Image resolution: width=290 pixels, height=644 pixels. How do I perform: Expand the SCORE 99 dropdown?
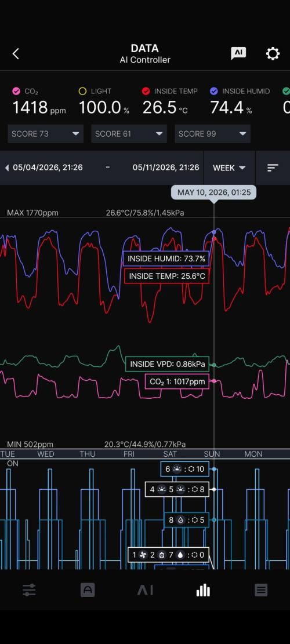tap(212, 134)
